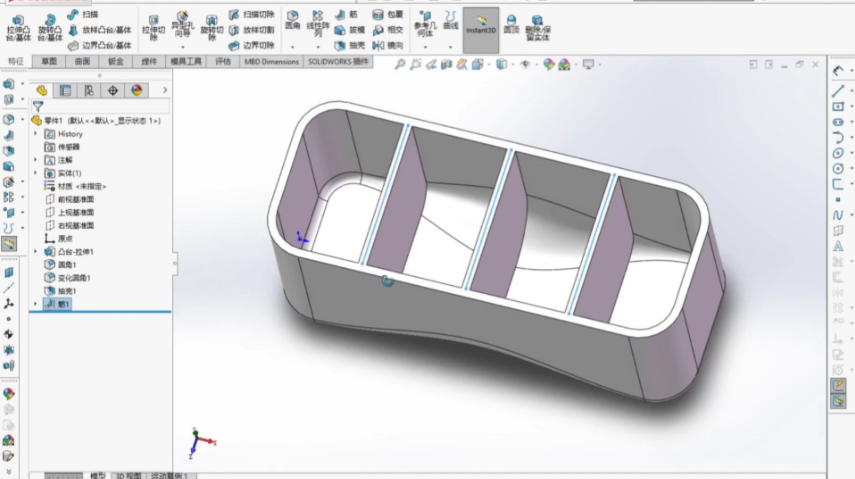
Task: Select the 变化圆角1 feature in tree
Action: click(67, 278)
